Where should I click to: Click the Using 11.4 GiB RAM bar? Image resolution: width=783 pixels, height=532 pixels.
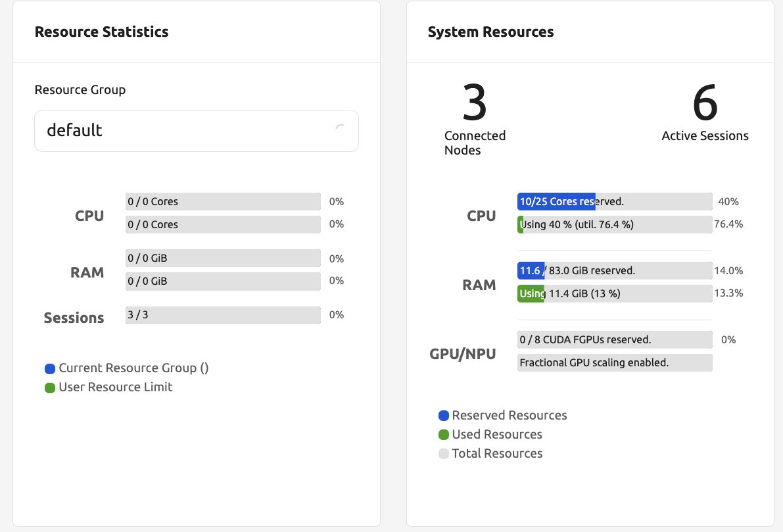pyautogui.click(x=614, y=293)
